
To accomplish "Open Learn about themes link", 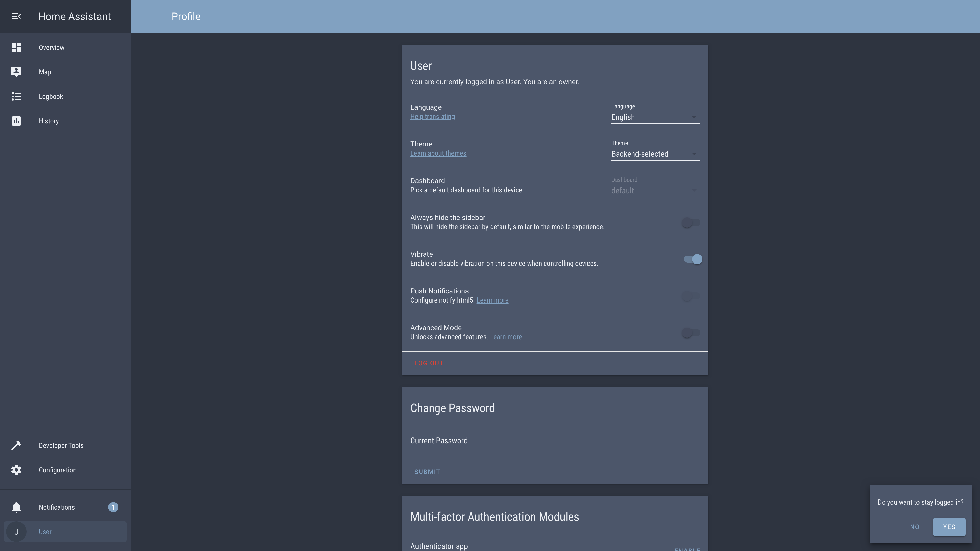I will tap(438, 153).
